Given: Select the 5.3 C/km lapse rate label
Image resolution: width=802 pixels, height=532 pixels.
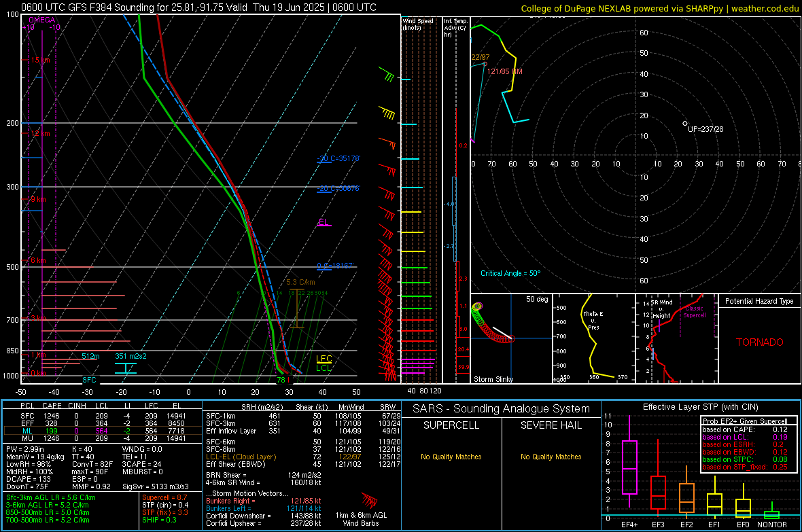Looking at the screenshot, I should click(300, 282).
